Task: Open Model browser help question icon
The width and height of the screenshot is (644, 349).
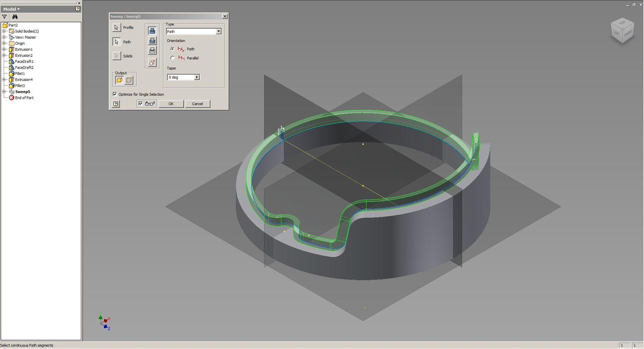Action: (78, 9)
